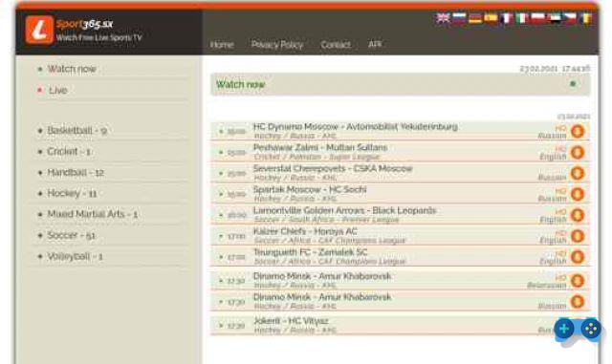Screen dimensions: 612x364
Task: Choose the French flag language icon
Action: click(x=507, y=18)
